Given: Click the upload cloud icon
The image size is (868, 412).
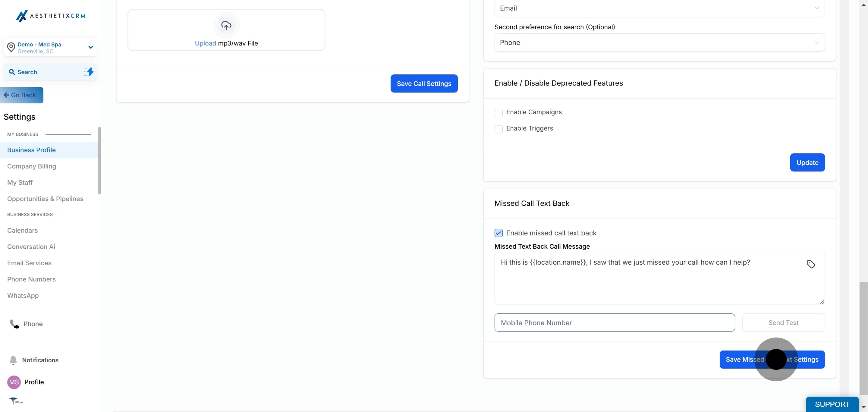Looking at the screenshot, I should click(226, 25).
